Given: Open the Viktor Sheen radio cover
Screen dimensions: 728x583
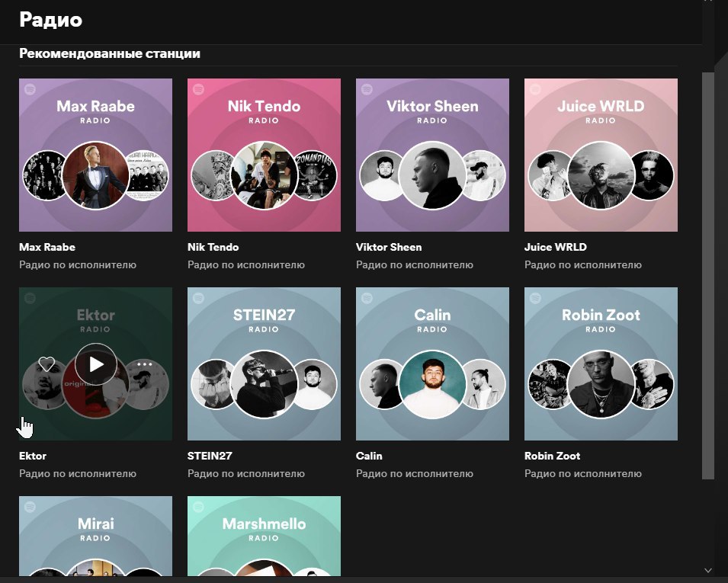Looking at the screenshot, I should point(433,155).
